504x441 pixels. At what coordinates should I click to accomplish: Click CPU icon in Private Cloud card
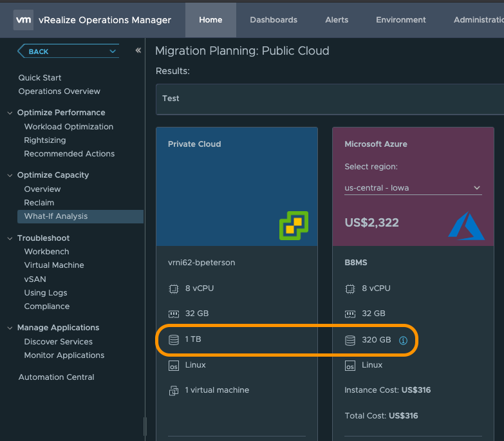(x=174, y=289)
